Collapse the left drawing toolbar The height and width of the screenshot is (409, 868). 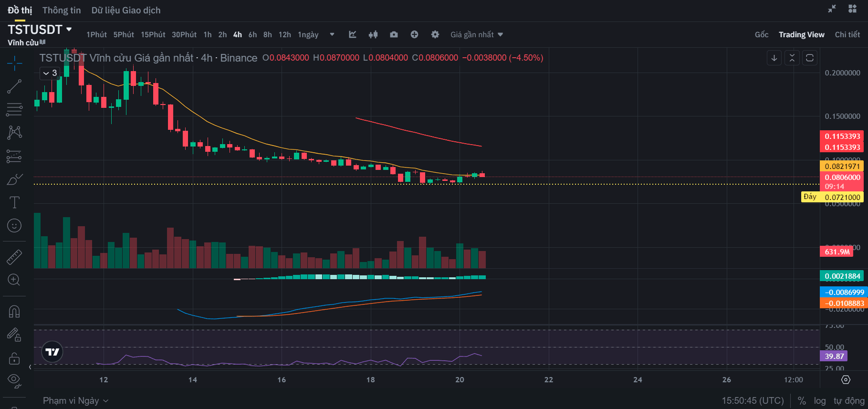click(30, 367)
